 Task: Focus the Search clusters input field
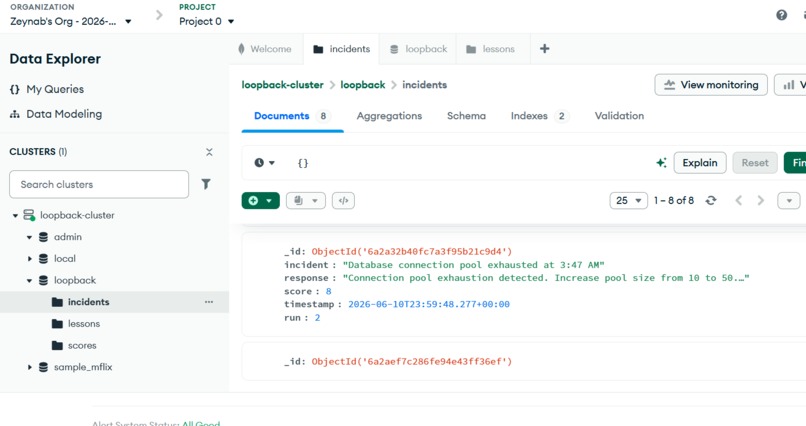click(x=99, y=184)
